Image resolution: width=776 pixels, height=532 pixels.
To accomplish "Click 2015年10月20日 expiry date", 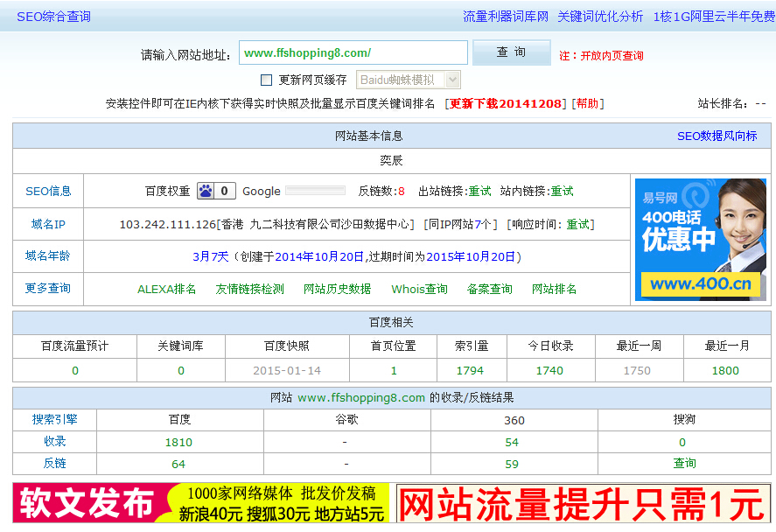I will coord(471,257).
